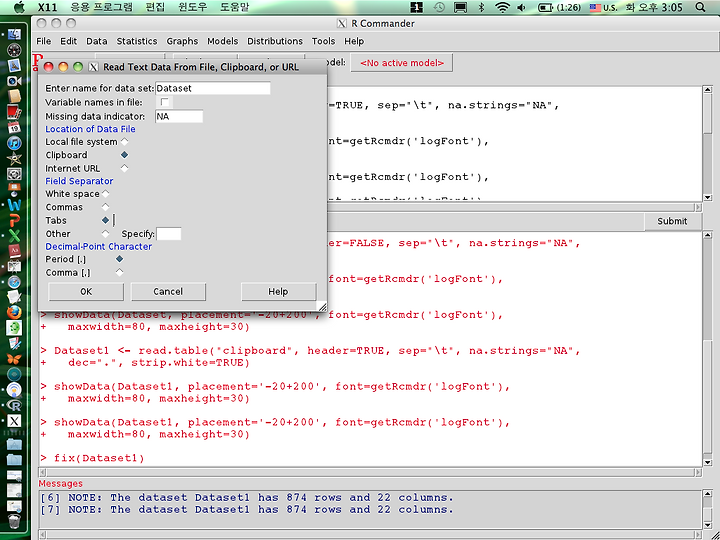Open X11 application menu in menu bar
This screenshot has height=540, width=720.
[47, 7]
